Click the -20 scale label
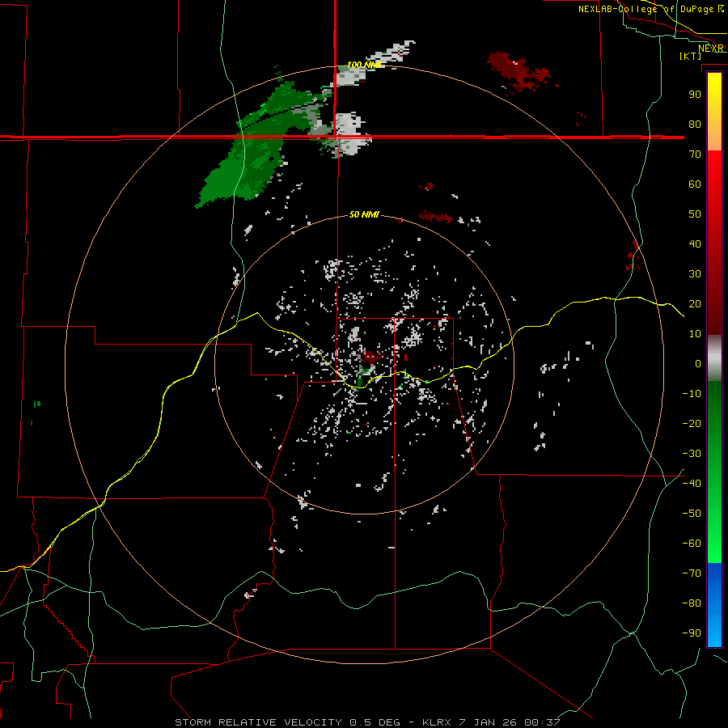Image resolution: width=728 pixels, height=728 pixels. point(692,423)
